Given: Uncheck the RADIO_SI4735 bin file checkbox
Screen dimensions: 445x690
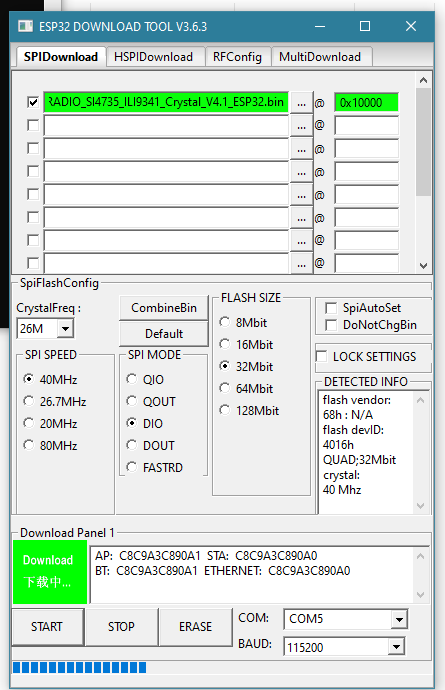Looking at the screenshot, I should point(33,103).
